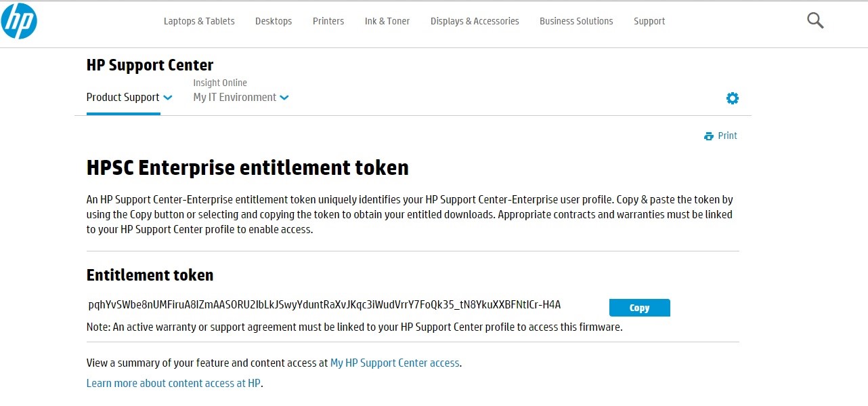
Task: Click the settings gear icon
Action: [x=732, y=98]
